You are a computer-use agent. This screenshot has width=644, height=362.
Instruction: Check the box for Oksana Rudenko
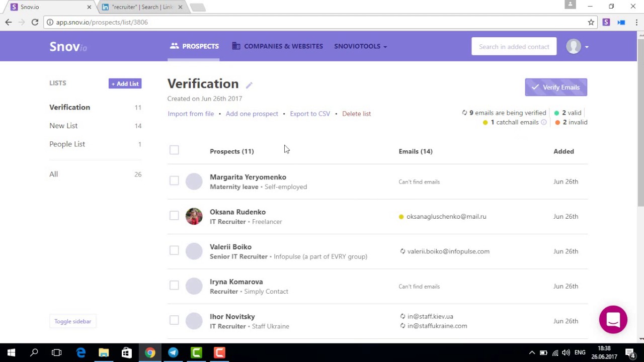click(174, 215)
